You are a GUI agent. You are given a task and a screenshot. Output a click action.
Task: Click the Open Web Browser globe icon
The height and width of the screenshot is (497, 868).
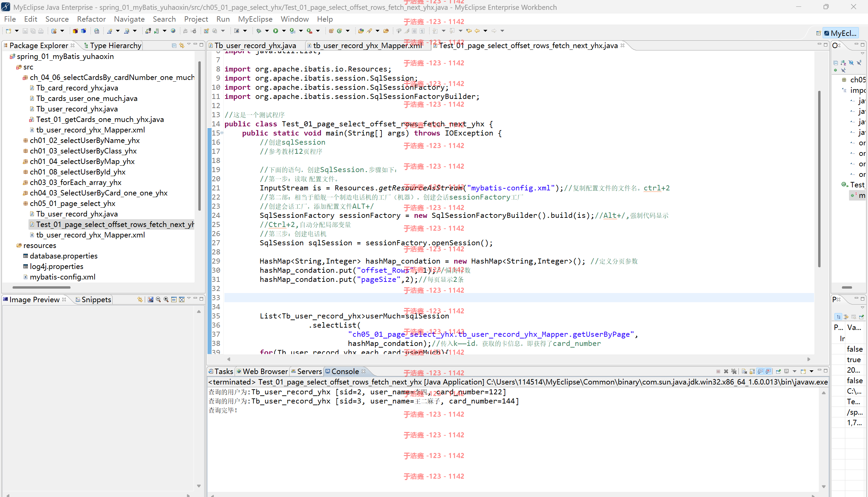point(173,31)
